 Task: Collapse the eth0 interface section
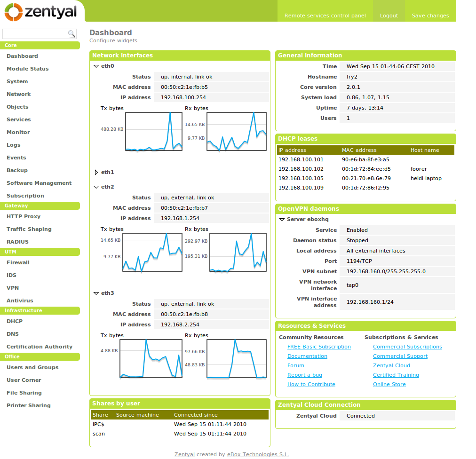(x=96, y=66)
